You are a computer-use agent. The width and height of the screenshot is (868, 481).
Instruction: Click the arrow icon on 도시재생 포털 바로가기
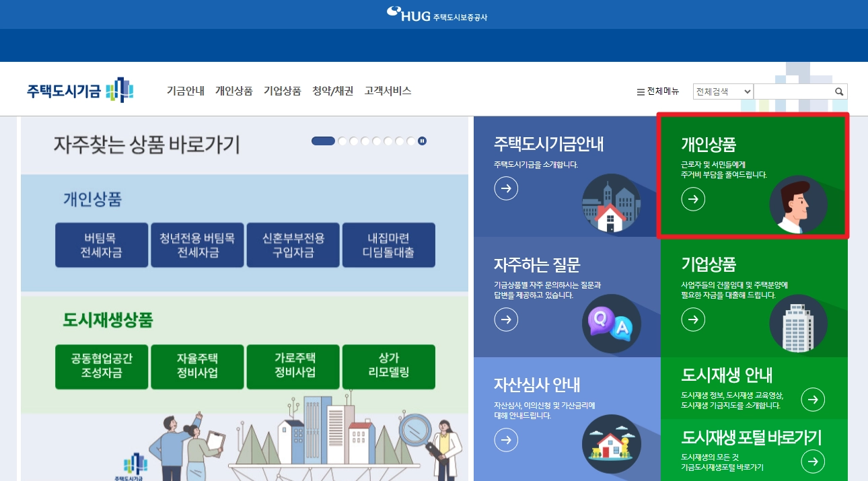[x=812, y=461]
